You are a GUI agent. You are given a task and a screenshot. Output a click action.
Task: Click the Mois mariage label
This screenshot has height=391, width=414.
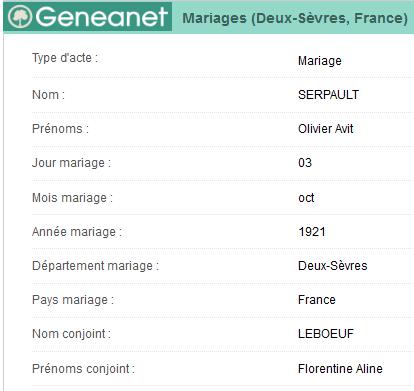pyautogui.click(x=72, y=198)
